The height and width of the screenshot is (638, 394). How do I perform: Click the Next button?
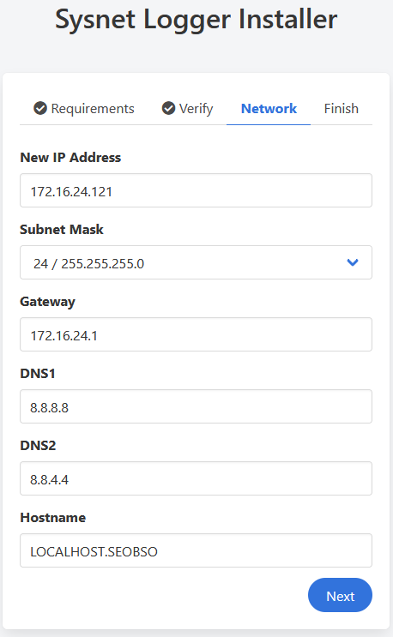340,595
